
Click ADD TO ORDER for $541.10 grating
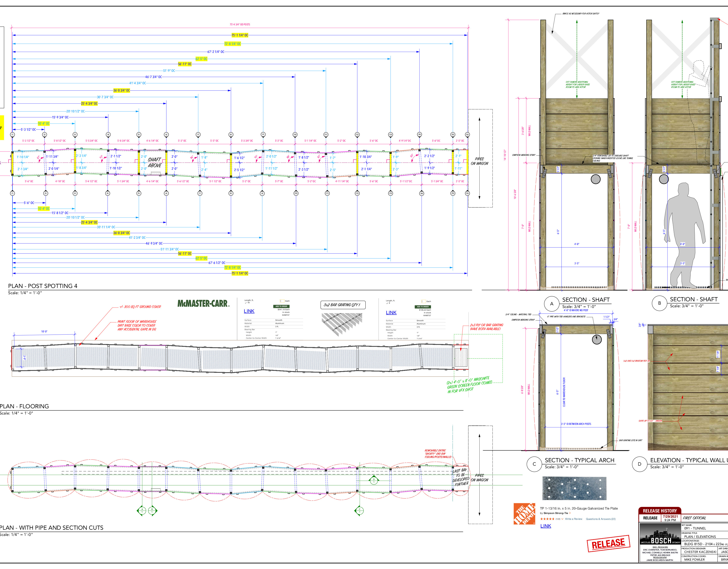click(281, 306)
